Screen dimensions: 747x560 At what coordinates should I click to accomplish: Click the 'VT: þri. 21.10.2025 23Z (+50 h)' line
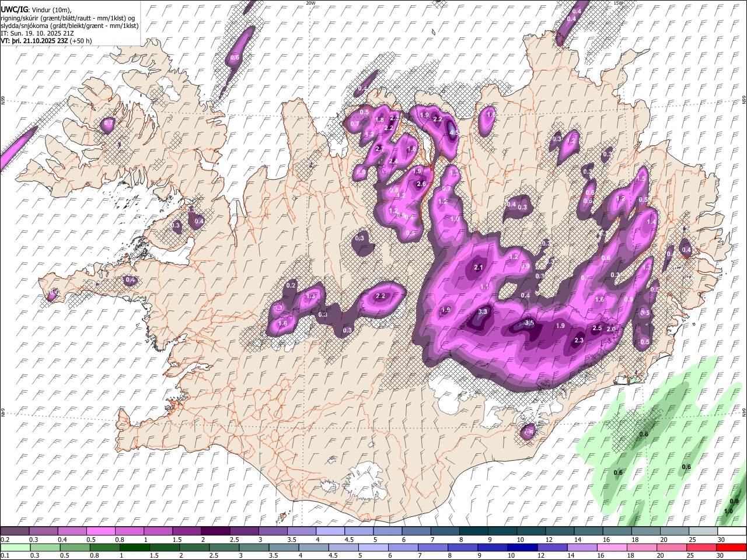click(47, 41)
